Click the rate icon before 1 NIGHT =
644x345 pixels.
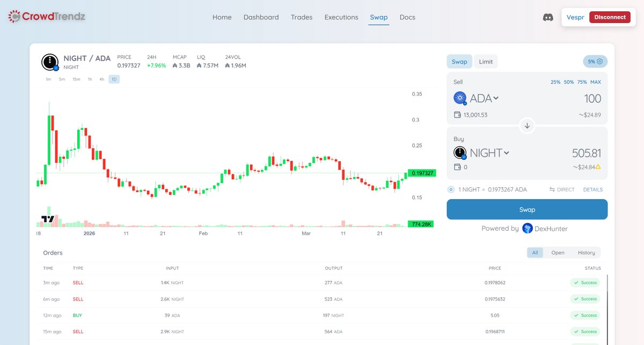click(451, 189)
